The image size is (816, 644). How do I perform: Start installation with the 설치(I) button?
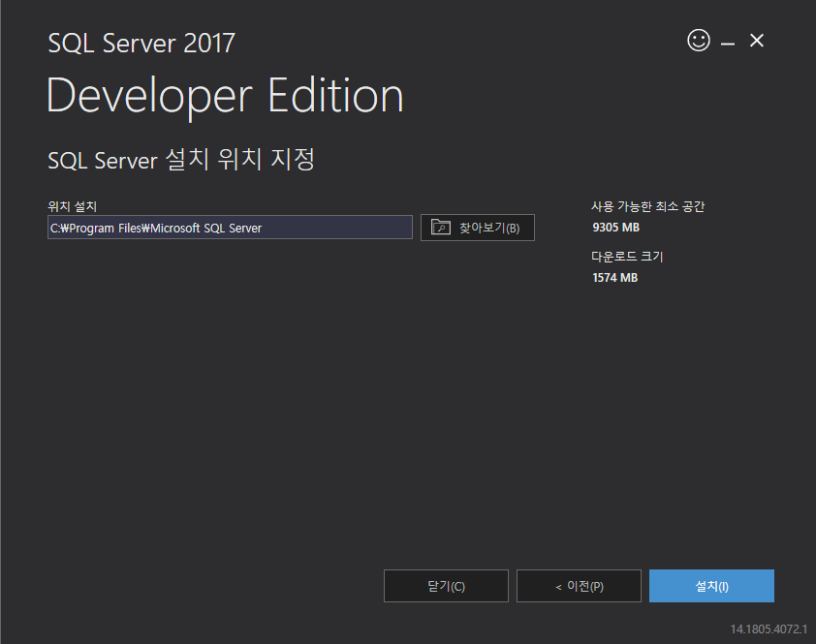pos(711,586)
